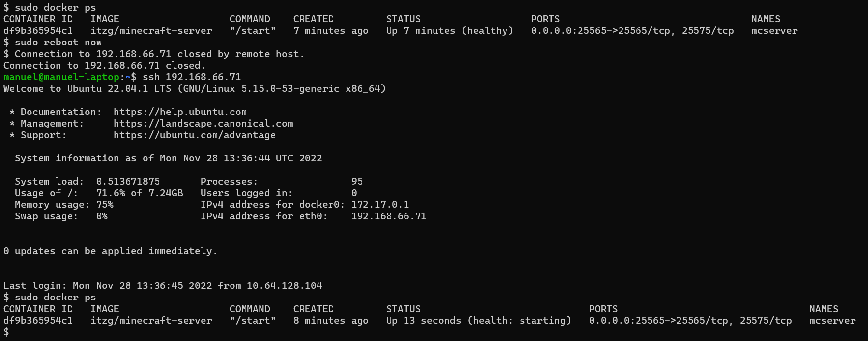Click the ubuntu.com/advantage support link

point(194,135)
